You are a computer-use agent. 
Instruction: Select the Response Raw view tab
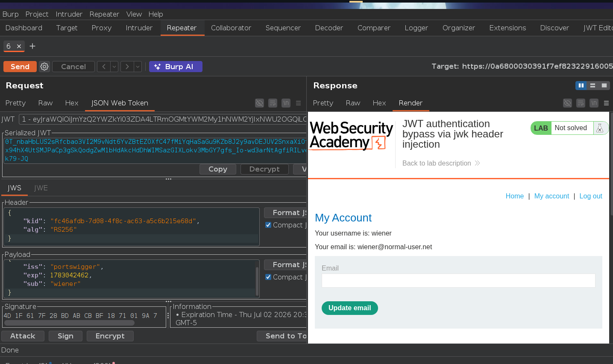353,103
